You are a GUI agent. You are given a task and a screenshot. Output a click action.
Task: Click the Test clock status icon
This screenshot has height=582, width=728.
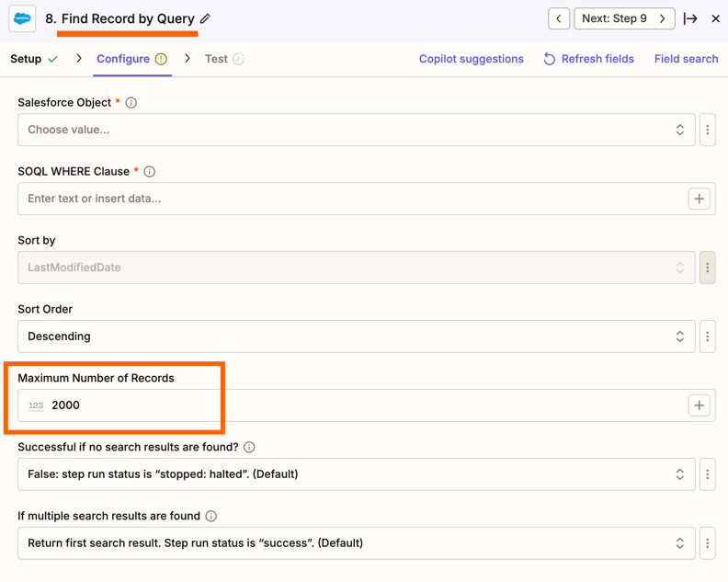239,59
